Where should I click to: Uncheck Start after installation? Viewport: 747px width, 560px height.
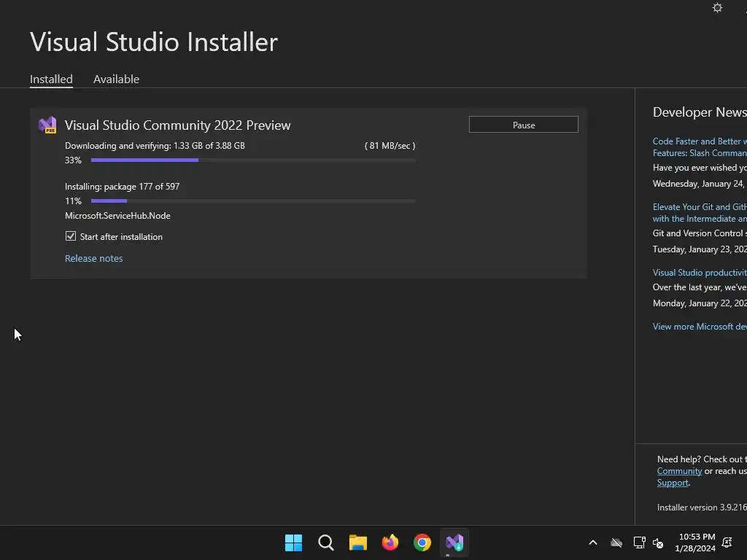coord(71,236)
